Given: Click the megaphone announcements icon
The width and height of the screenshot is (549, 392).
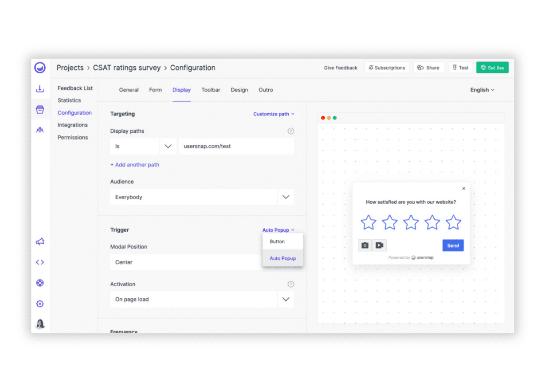Looking at the screenshot, I should click(x=40, y=242).
